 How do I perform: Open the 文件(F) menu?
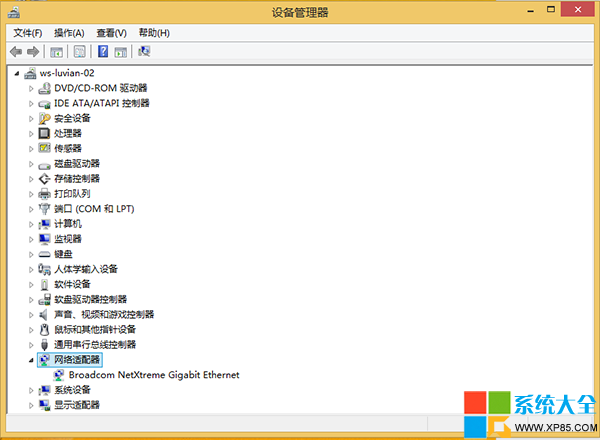click(x=28, y=33)
